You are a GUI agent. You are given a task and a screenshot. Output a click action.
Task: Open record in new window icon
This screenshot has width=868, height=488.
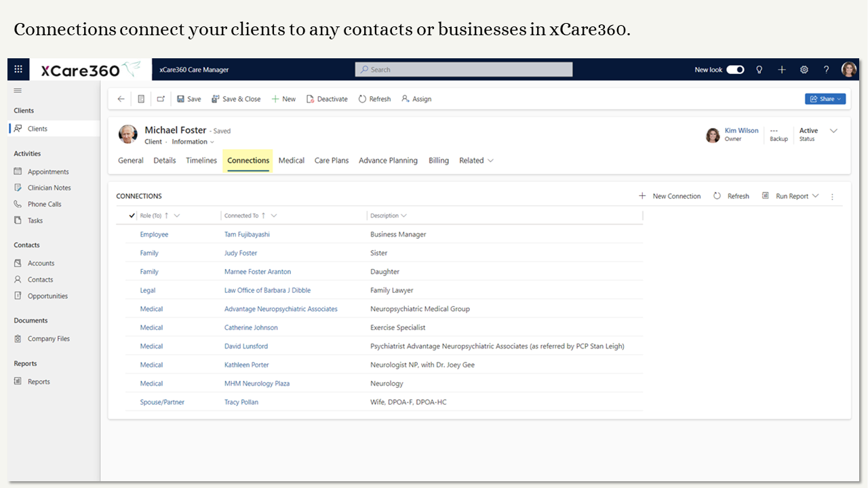click(161, 99)
